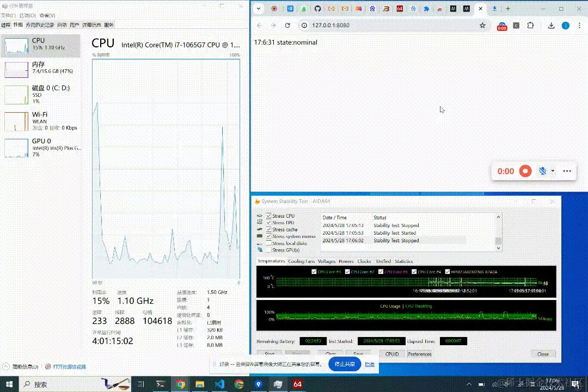
Task: Open Task View from the taskbar
Action: click(x=141, y=384)
